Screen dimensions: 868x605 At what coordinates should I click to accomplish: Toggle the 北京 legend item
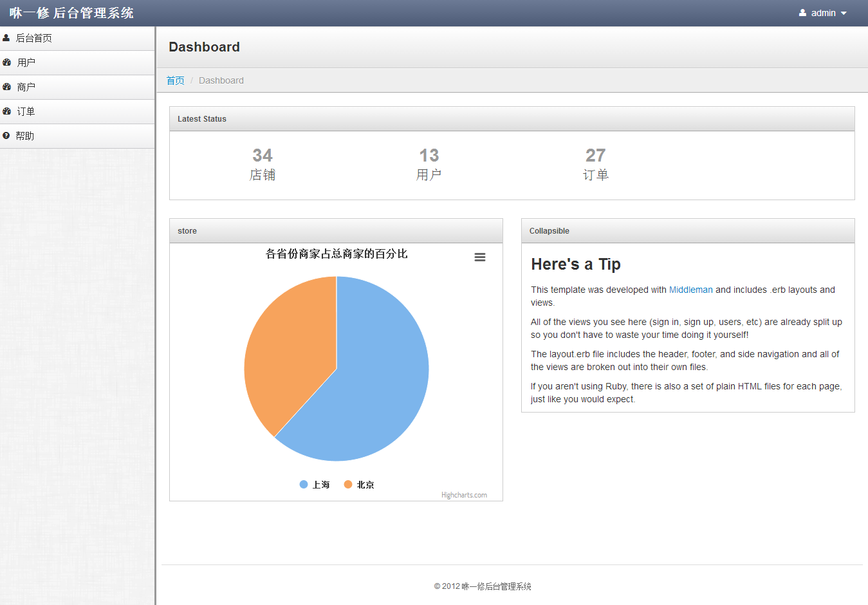click(x=359, y=485)
